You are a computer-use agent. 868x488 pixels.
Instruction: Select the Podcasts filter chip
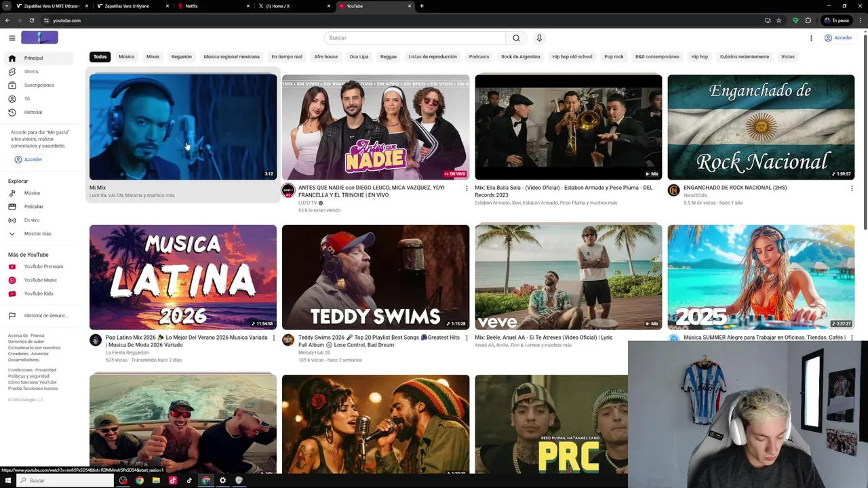click(x=479, y=57)
